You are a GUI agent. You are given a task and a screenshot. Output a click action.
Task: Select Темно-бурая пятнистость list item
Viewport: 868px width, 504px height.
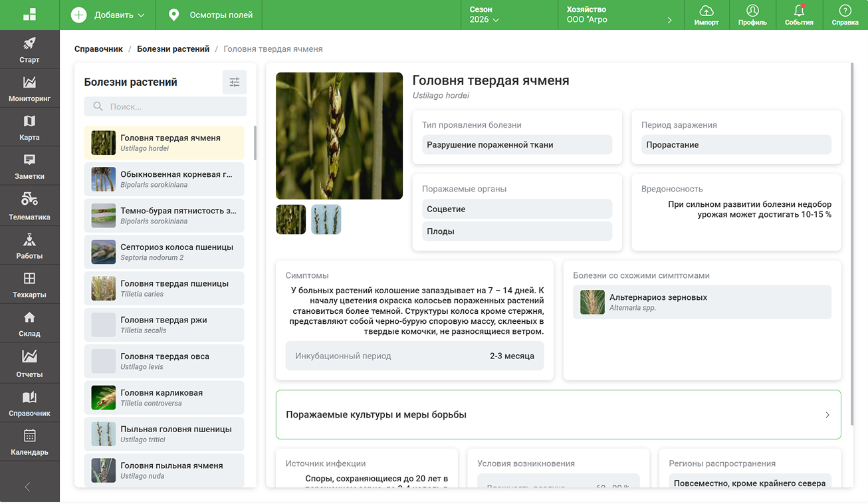[164, 215]
